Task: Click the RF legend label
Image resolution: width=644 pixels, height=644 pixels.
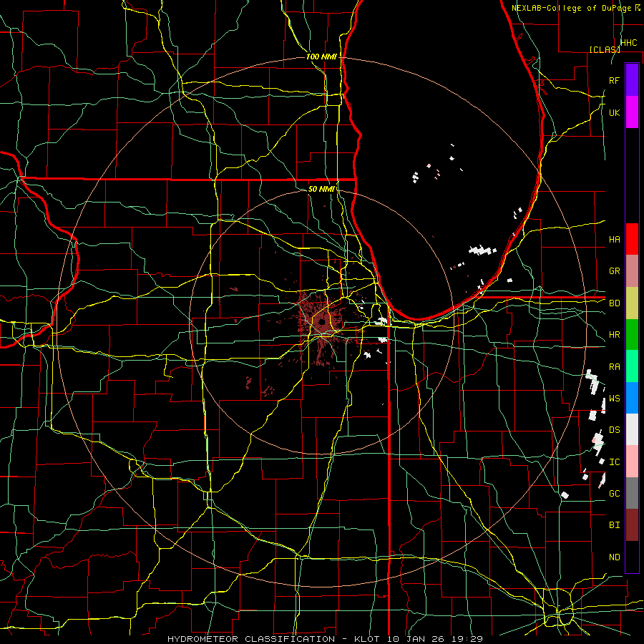Action: click(615, 80)
